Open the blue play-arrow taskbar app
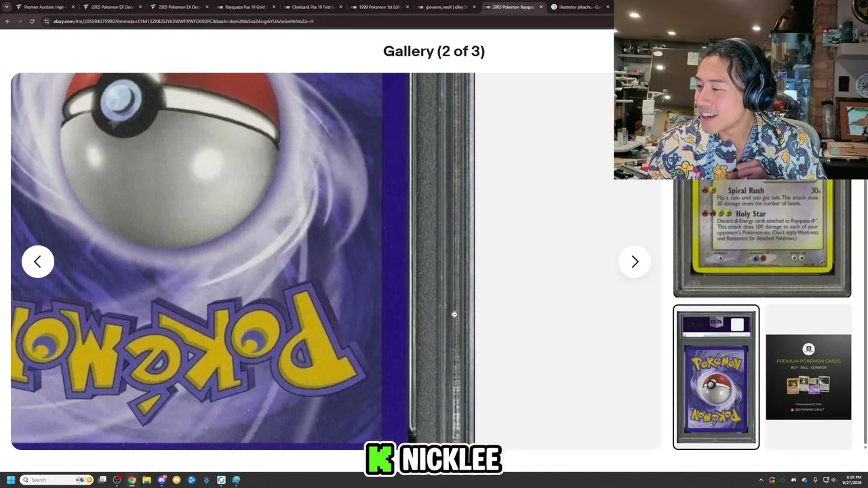The width and height of the screenshot is (868, 488). [192, 480]
